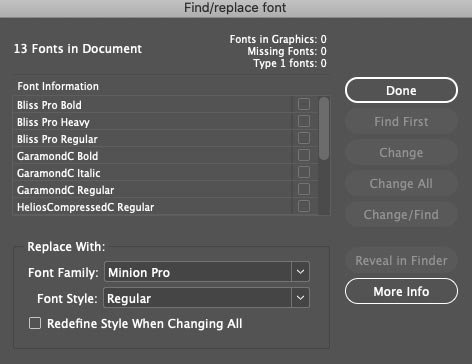Click the icon box beside Bliss Pro Bold
472x364 pixels.
click(x=304, y=104)
